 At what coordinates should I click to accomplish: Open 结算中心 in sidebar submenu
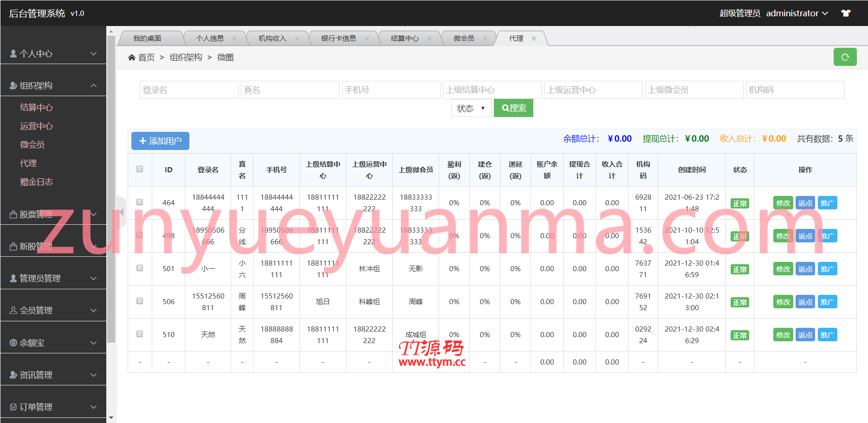(37, 107)
